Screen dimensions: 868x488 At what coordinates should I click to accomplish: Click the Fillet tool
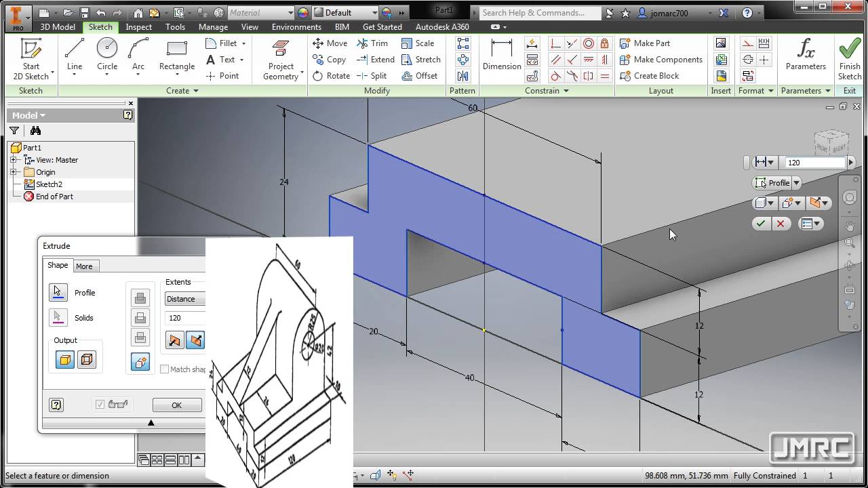pos(225,43)
